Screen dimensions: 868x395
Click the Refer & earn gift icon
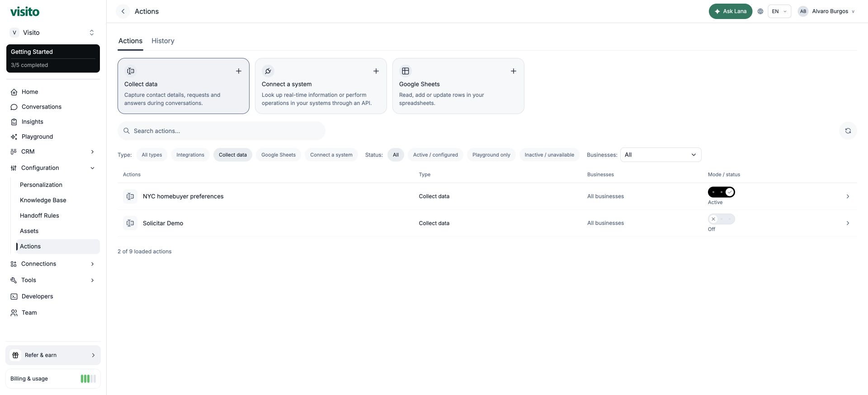[15, 355]
